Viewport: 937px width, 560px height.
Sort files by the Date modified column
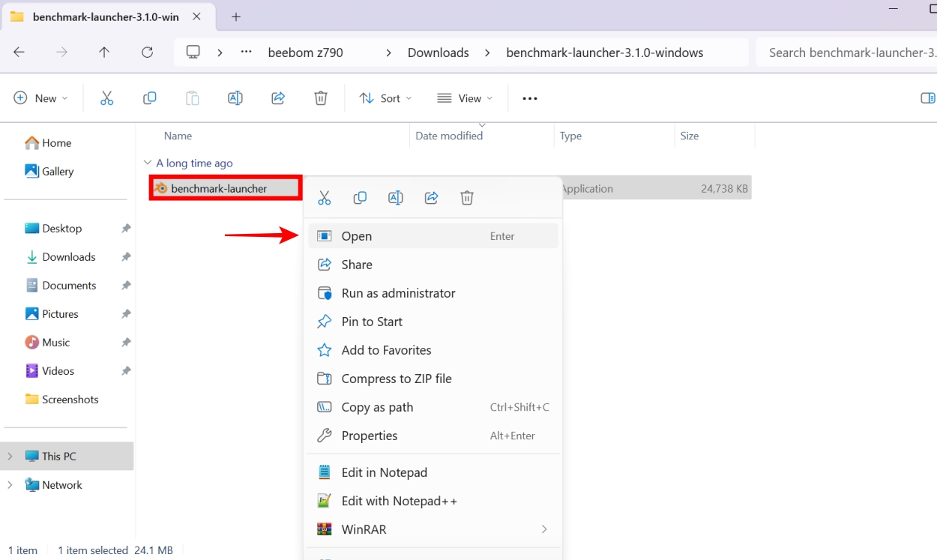click(449, 136)
